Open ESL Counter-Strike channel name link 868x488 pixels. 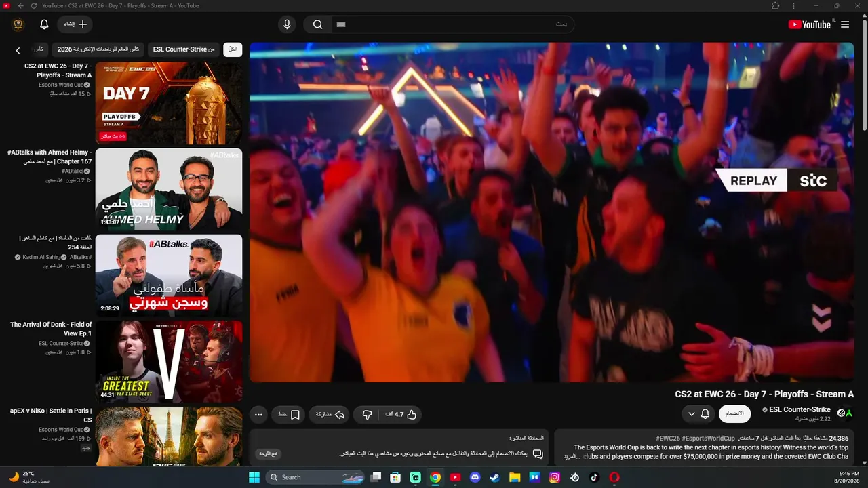coord(800,409)
